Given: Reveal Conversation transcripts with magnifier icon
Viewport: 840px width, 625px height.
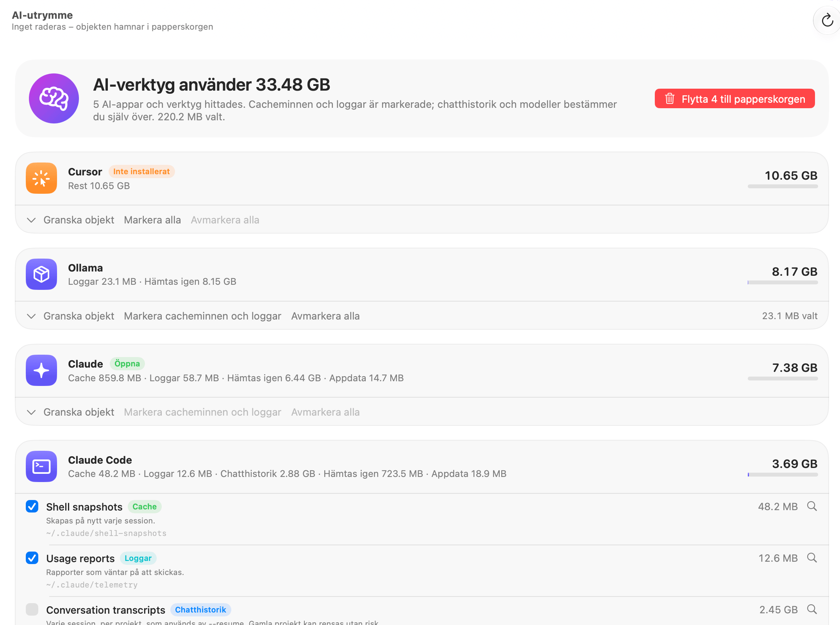Looking at the screenshot, I should [812, 609].
